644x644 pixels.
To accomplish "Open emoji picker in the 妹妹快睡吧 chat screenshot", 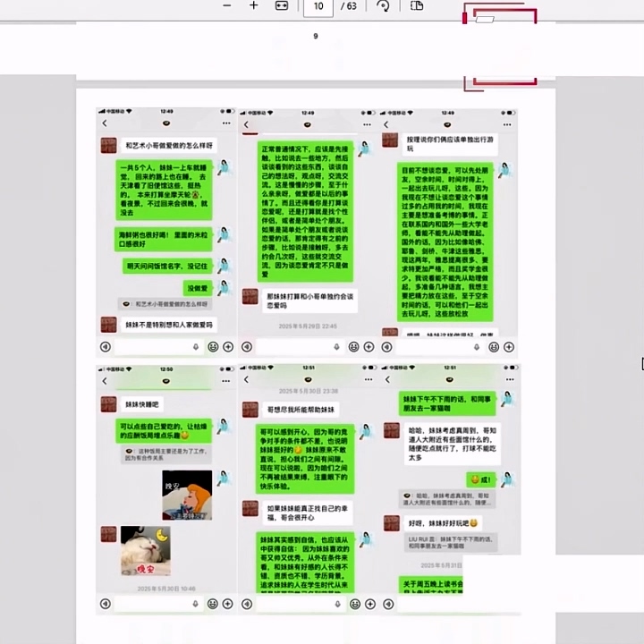I will coord(212,604).
